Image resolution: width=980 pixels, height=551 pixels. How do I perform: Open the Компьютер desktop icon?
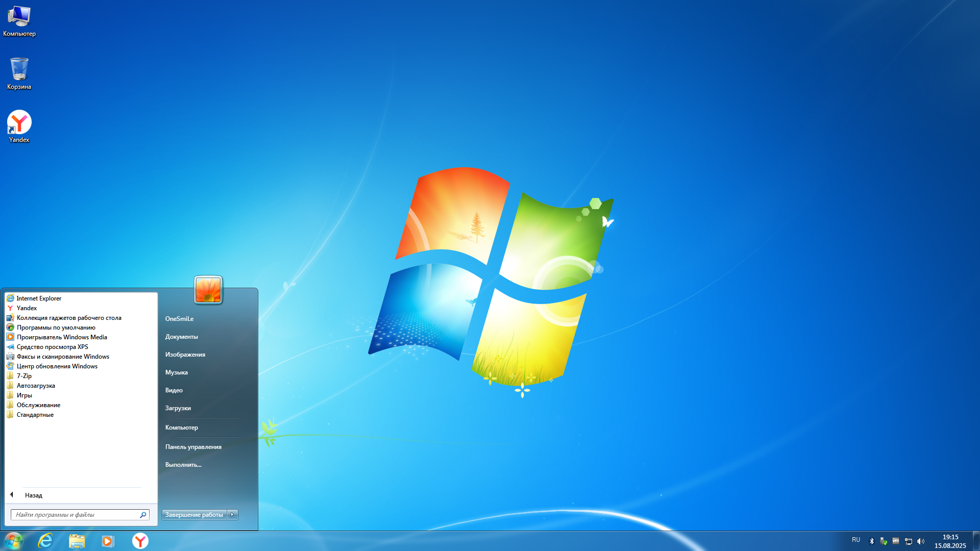click(x=19, y=21)
